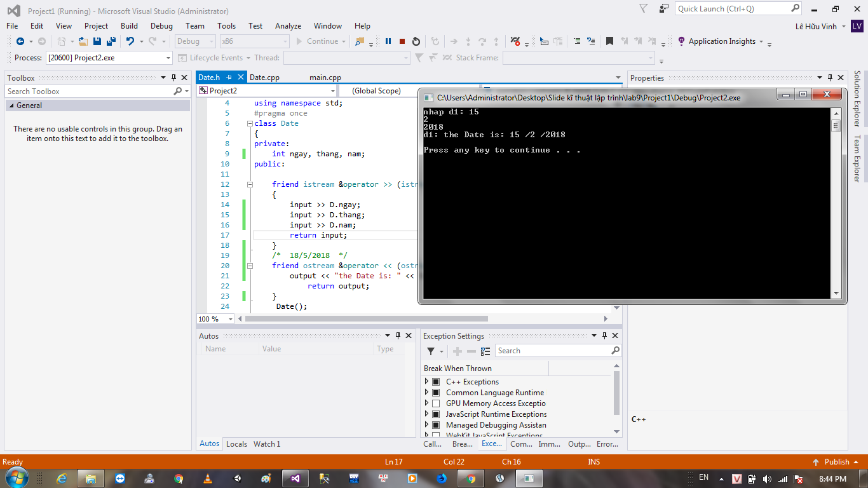Image resolution: width=868 pixels, height=488 pixels.
Task: Click Publish in the status bar
Action: 836,462
